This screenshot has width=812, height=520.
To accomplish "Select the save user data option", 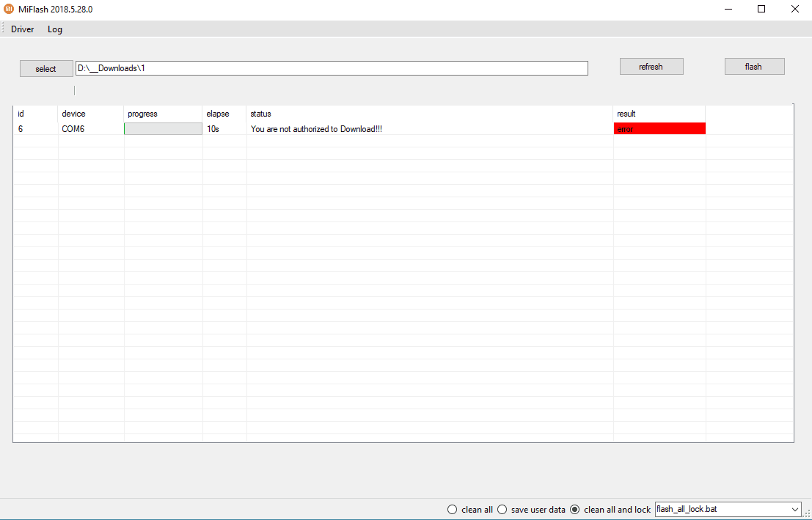I will [531, 510].
